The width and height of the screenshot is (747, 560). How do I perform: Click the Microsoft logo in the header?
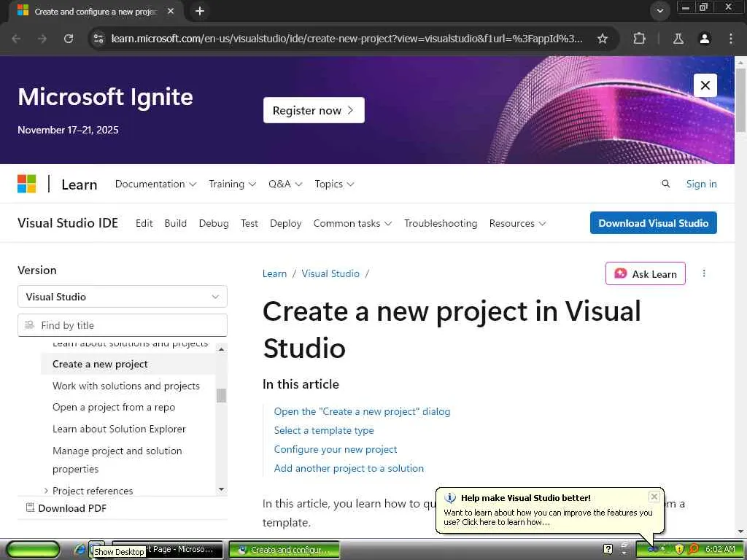(x=27, y=184)
